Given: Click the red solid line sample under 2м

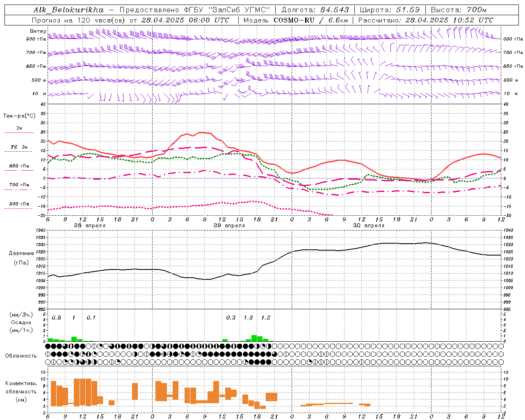Looking at the screenshot, I should [x=19, y=133].
